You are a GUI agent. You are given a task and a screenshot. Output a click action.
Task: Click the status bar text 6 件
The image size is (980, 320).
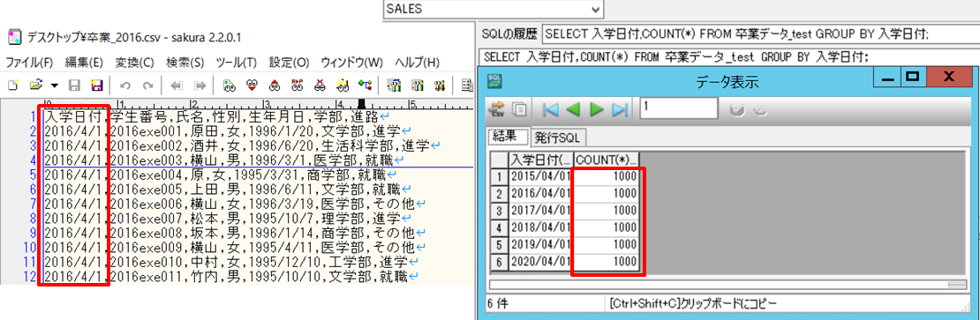coord(497,305)
